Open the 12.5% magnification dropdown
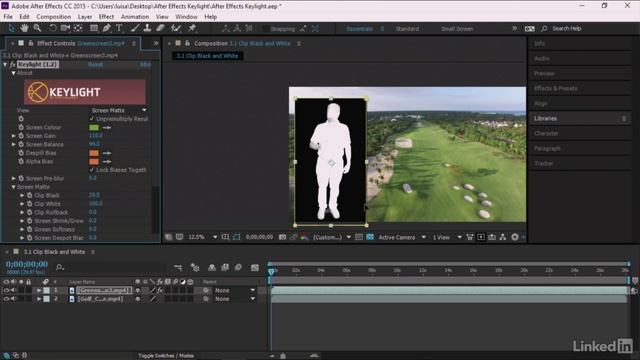 coord(202,237)
